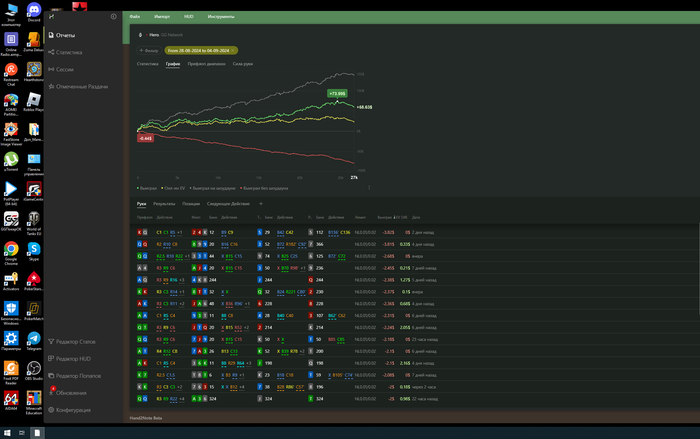The width and height of the screenshot is (700, 439).
Task: Switch to the Позиции lower tab
Action: [191, 204]
